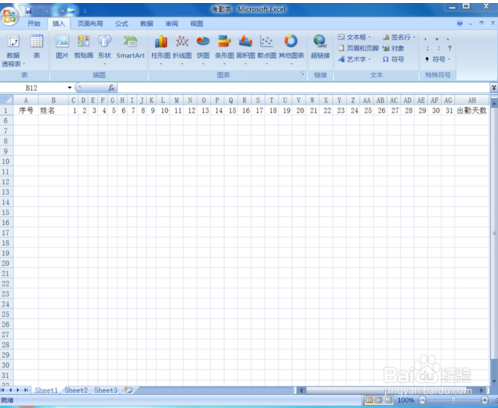The image size is (498, 408).
Task: Click the Insert Function fx button
Action: [111, 88]
